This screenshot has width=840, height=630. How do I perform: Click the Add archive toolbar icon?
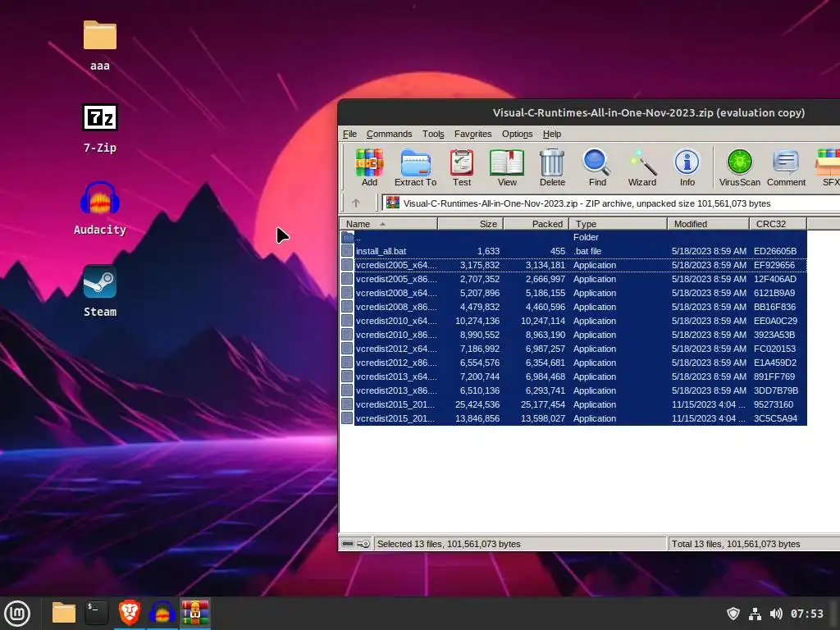369,167
